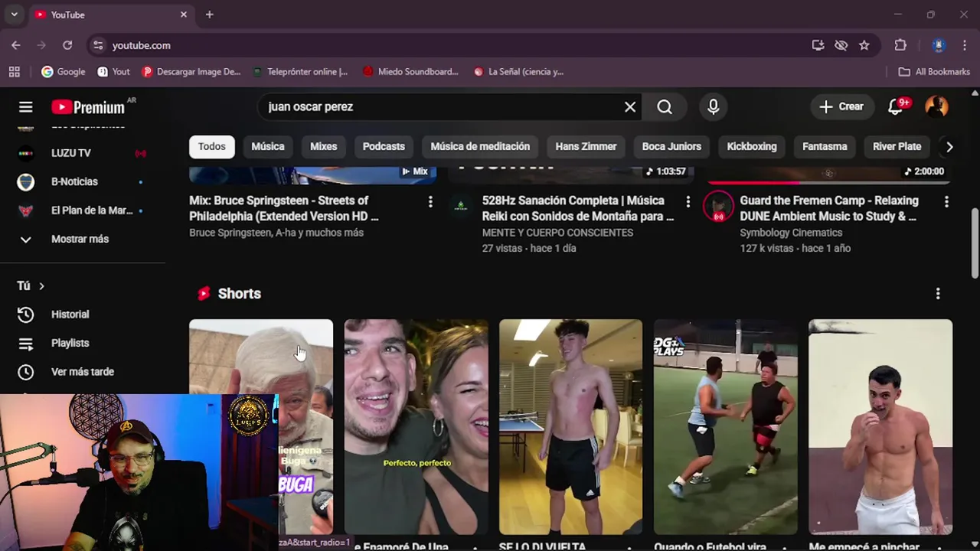Open the DG Plays football short

tap(726, 426)
